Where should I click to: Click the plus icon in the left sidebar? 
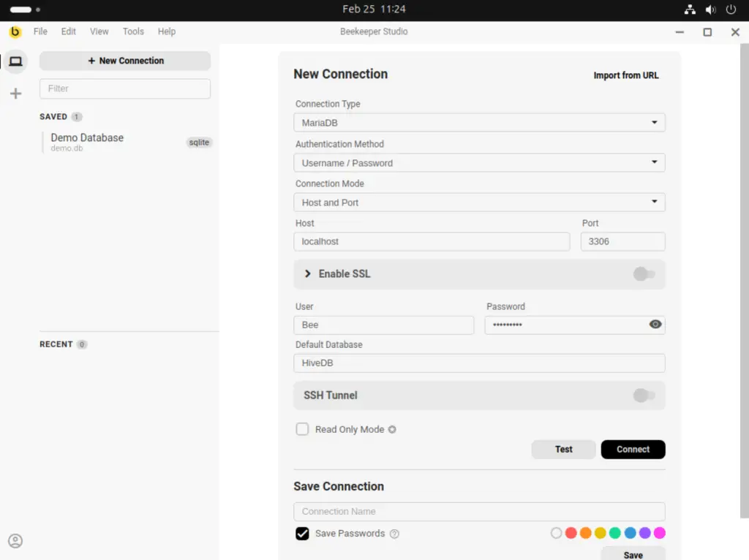[15, 93]
